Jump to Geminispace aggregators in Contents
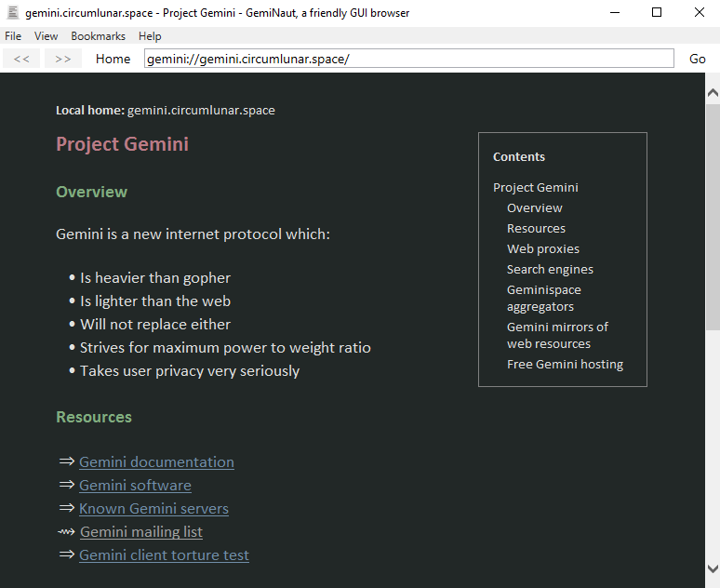720x588 pixels. [544, 298]
